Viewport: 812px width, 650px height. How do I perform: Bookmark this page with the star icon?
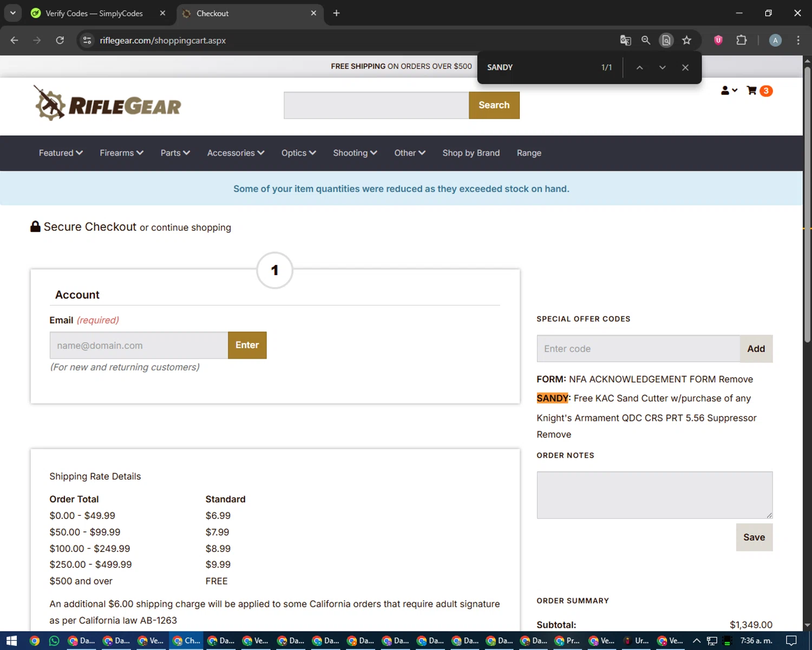point(686,40)
